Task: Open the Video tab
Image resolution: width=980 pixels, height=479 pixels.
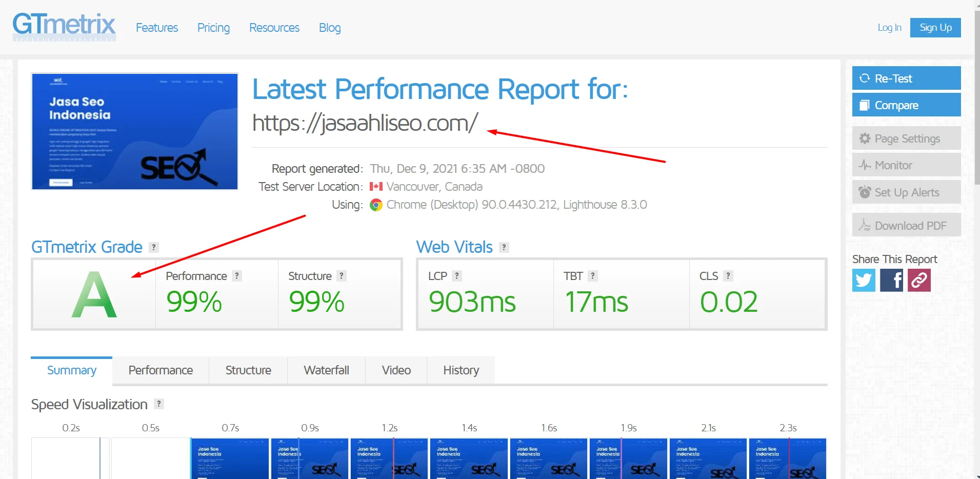Action: [x=396, y=370]
